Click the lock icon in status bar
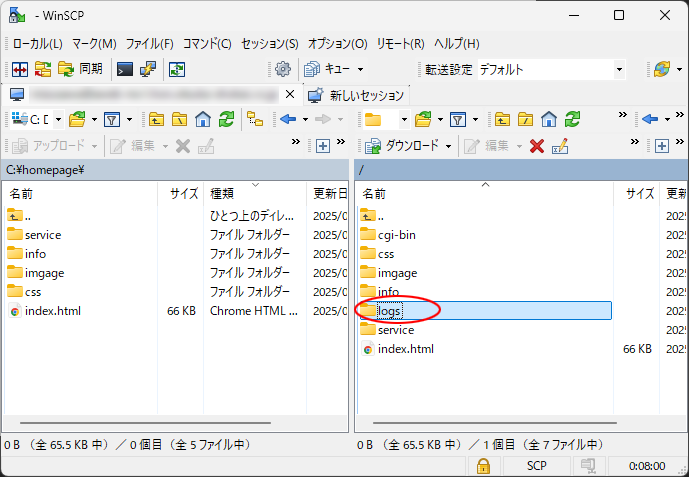Screen dimensions: 689x477 click(483, 465)
